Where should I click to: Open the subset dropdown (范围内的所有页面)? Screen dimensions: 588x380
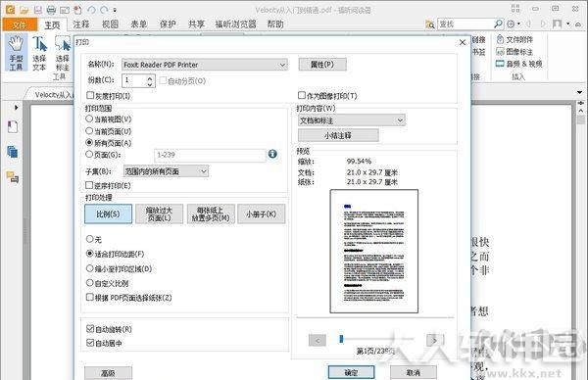(166, 171)
